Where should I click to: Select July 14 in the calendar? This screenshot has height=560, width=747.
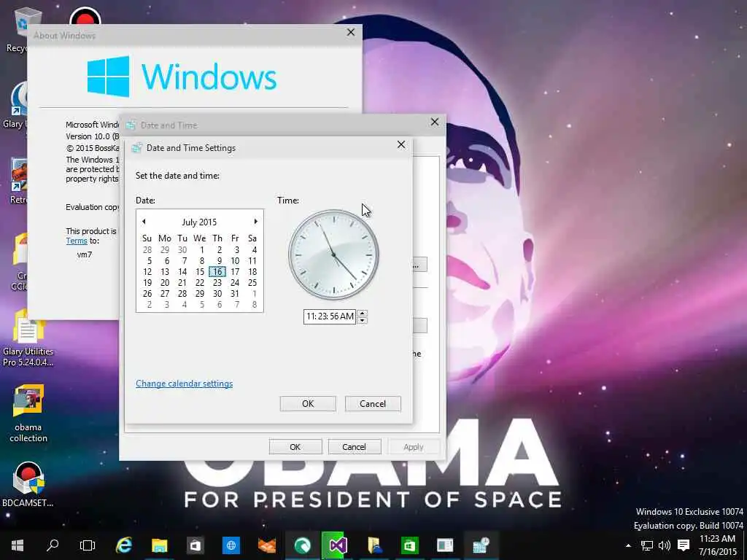click(182, 272)
